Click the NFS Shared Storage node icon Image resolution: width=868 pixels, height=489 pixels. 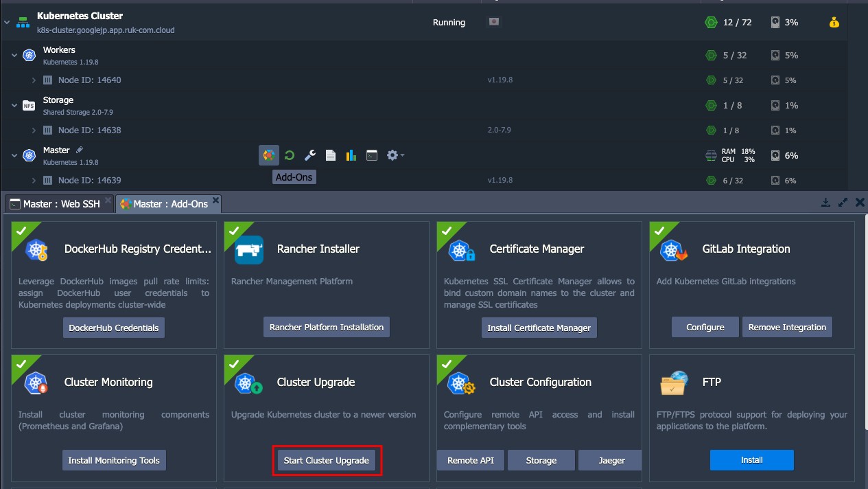pos(28,105)
